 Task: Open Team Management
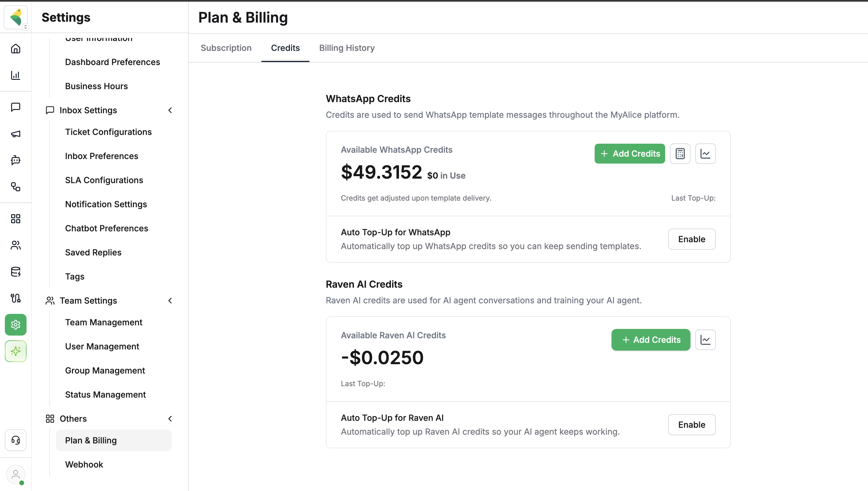pyautogui.click(x=104, y=322)
